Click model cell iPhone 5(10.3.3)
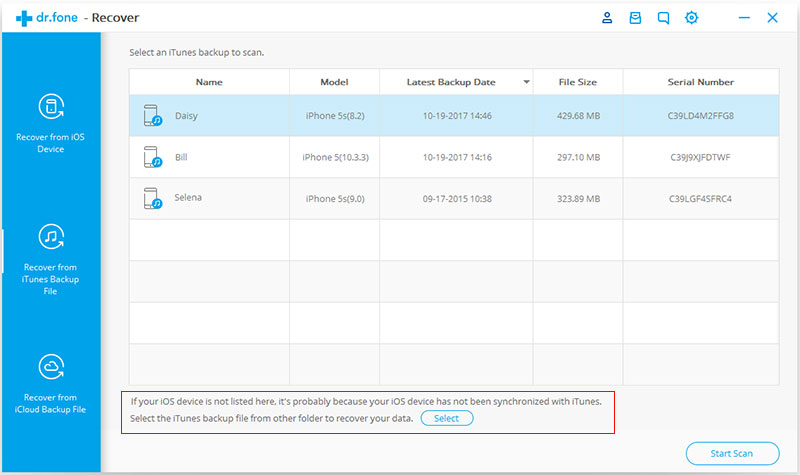800x475 pixels. [335, 157]
